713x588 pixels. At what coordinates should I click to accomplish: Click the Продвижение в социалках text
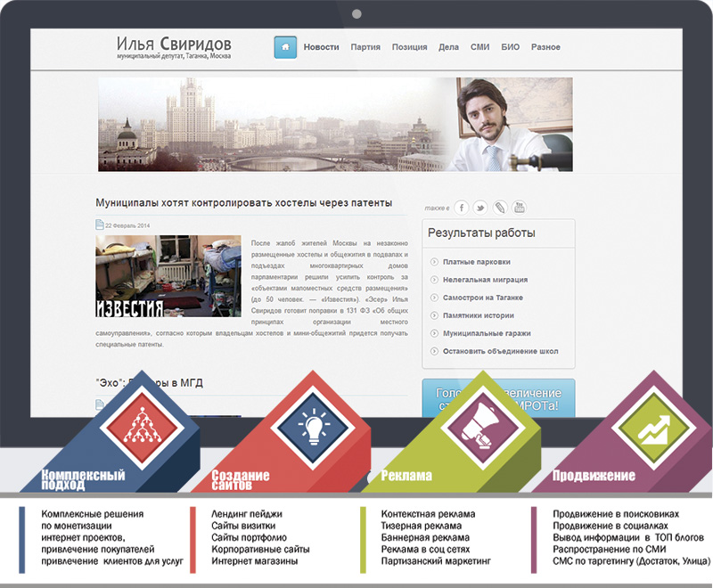(611, 526)
